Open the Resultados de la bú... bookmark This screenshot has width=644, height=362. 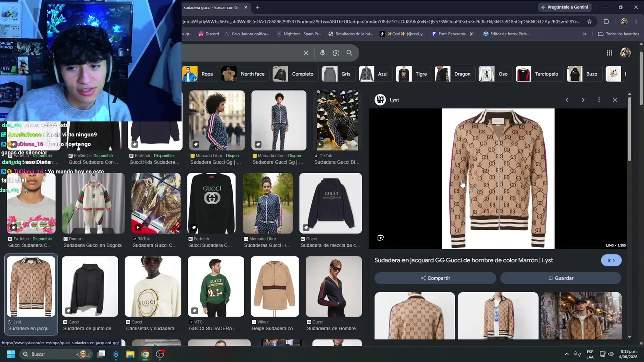pos(351,34)
